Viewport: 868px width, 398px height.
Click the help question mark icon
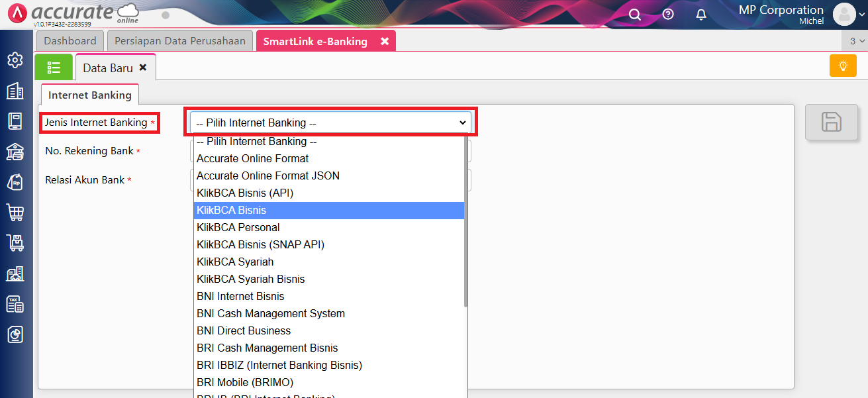pos(668,15)
